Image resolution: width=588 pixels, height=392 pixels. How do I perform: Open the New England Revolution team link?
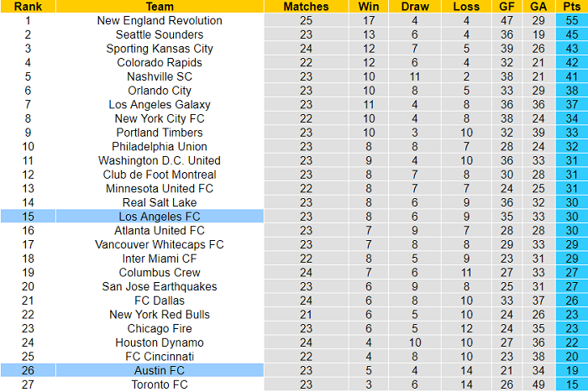pos(160,20)
